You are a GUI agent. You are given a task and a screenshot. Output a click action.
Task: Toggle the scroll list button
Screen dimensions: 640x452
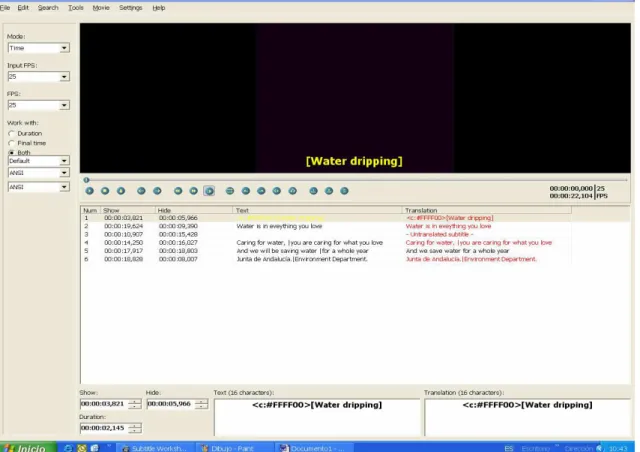(121, 191)
